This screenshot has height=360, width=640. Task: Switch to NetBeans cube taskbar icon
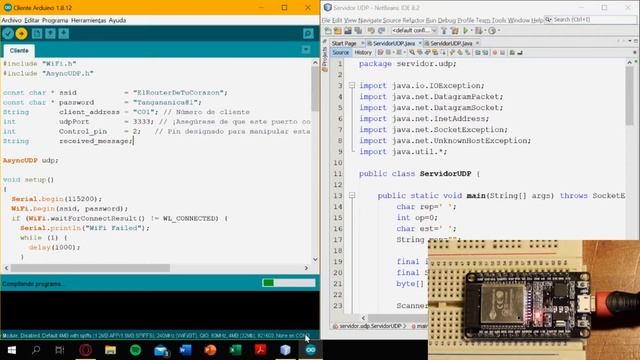point(285,350)
